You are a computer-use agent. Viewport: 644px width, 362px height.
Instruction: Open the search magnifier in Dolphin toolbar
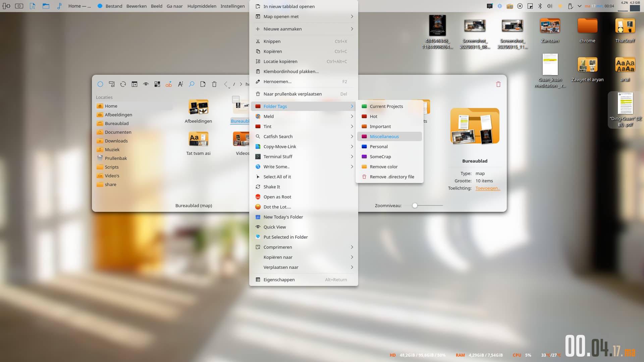click(x=192, y=84)
